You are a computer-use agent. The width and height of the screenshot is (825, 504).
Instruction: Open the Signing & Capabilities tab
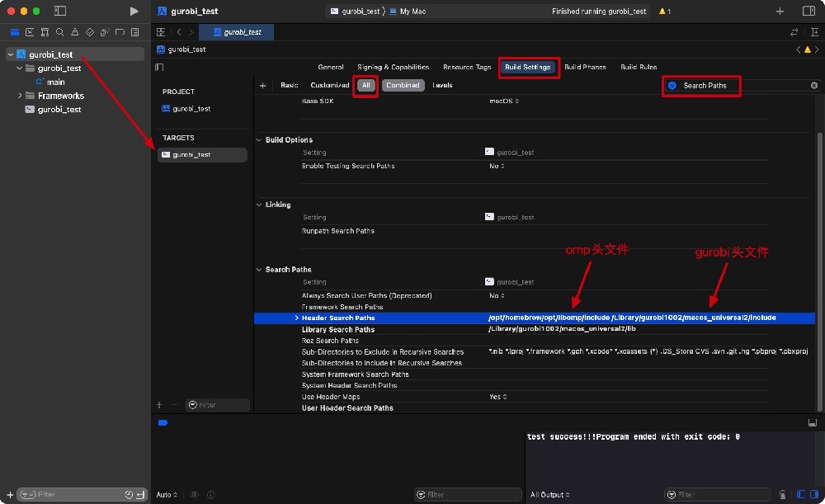393,67
